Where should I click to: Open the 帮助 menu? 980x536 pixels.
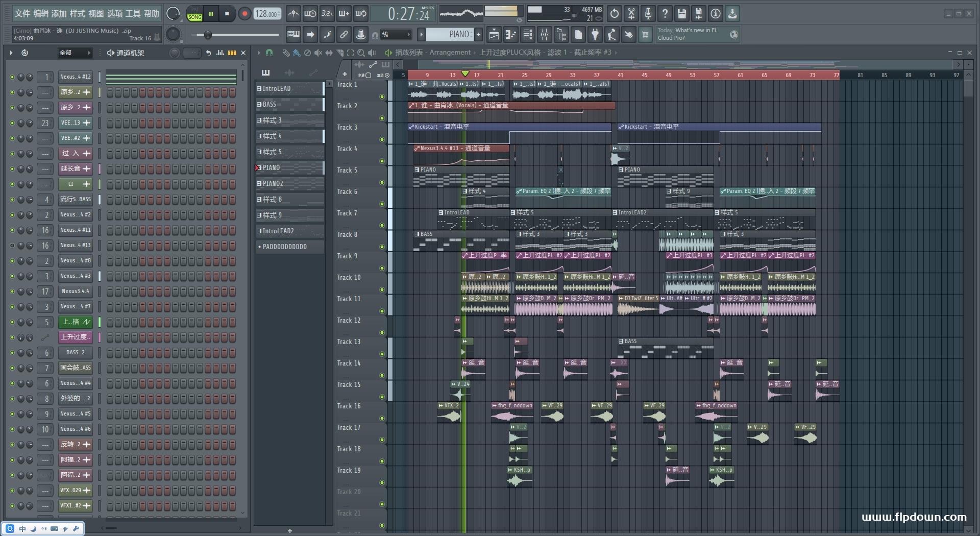151,14
